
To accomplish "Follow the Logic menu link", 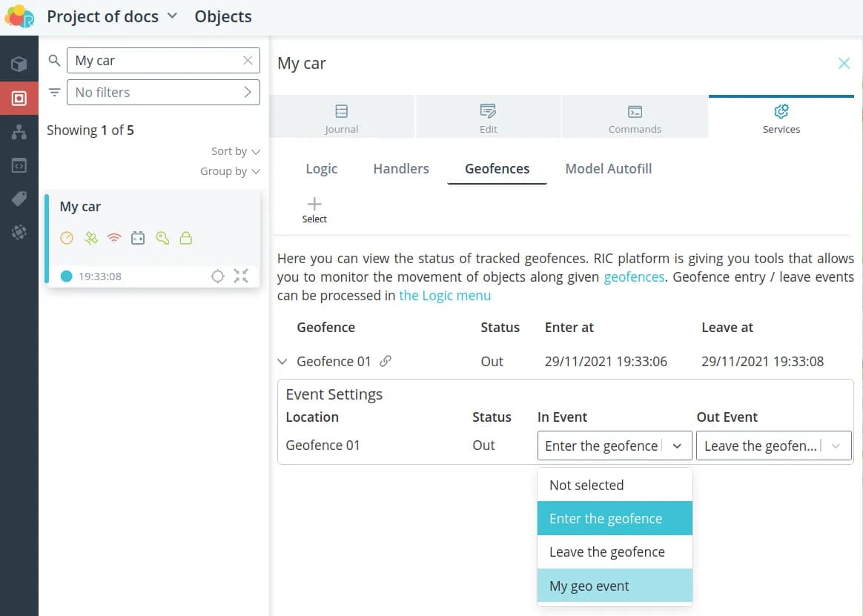I will (445, 296).
